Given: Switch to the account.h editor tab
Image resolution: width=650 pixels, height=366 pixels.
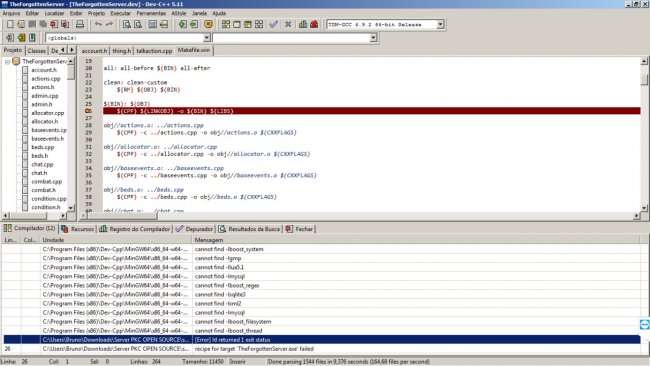Looking at the screenshot, I should (94, 51).
